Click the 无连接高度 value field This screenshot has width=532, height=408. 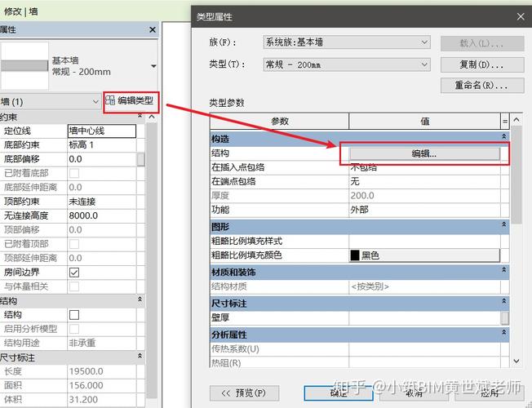pyautogui.click(x=102, y=215)
